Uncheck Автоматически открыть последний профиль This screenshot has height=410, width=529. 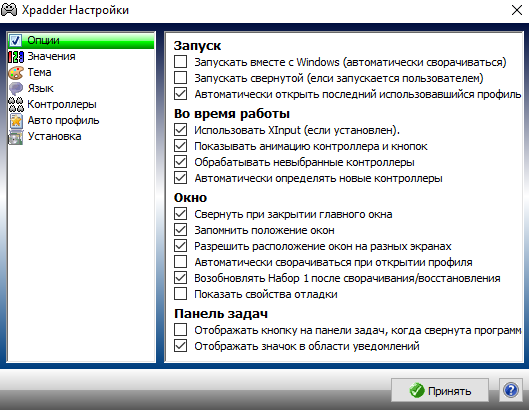click(180, 94)
